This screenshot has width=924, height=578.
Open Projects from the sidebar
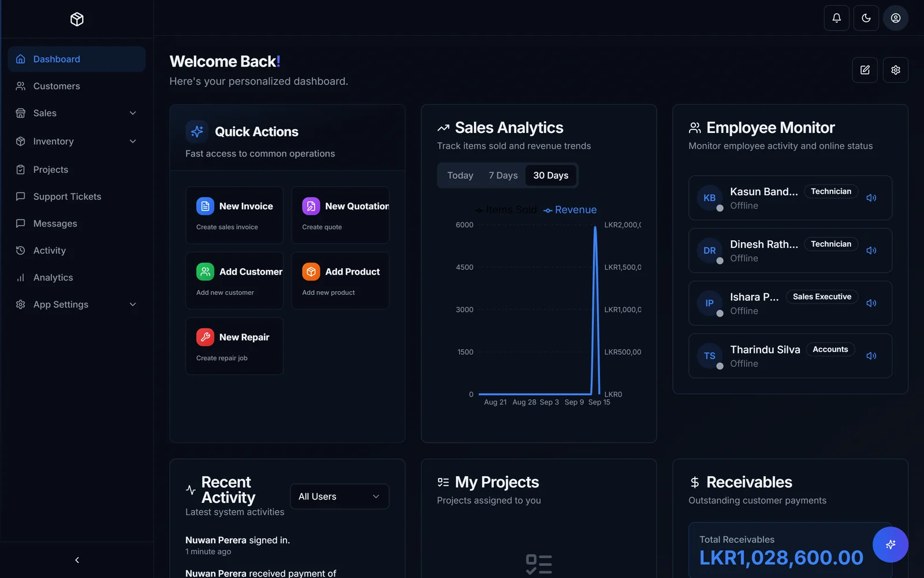click(77, 169)
